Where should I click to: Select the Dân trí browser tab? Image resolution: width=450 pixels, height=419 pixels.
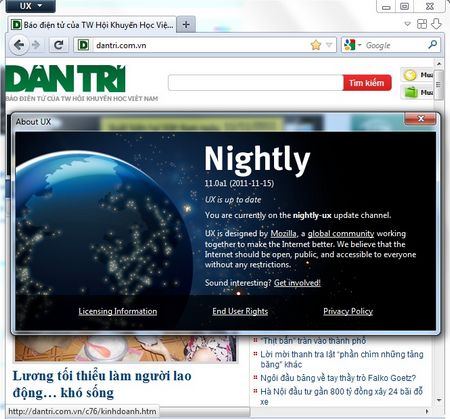[x=92, y=25]
